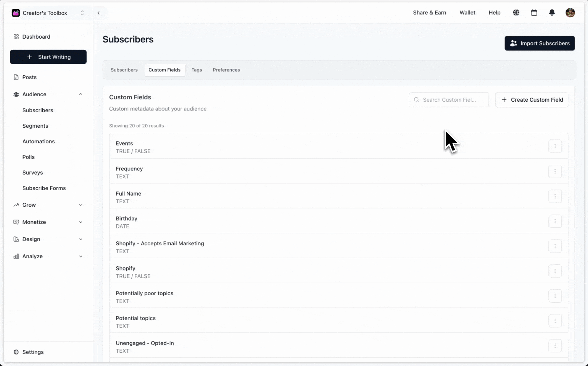This screenshot has width=588, height=366.
Task: Click Import Subscribers button
Action: click(x=540, y=43)
